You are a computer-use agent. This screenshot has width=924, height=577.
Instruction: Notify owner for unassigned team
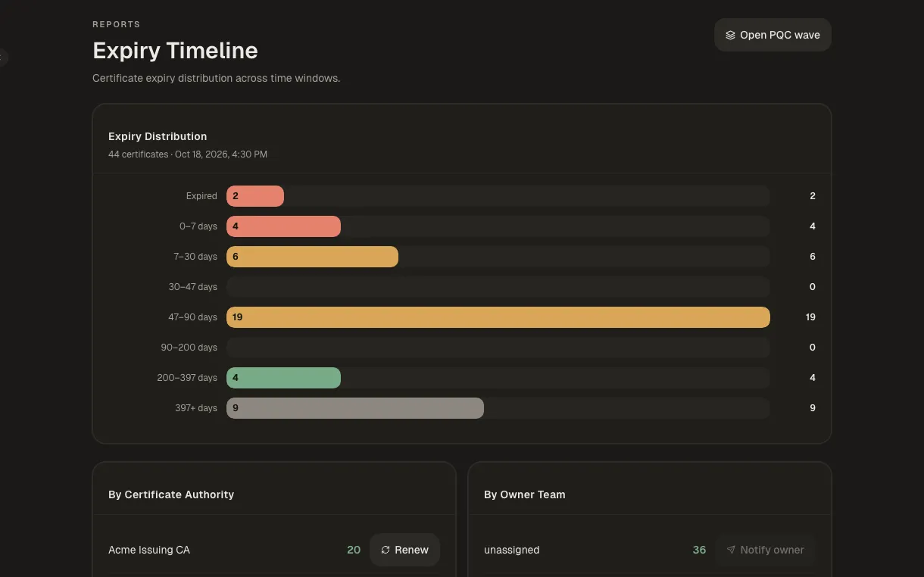(x=765, y=550)
